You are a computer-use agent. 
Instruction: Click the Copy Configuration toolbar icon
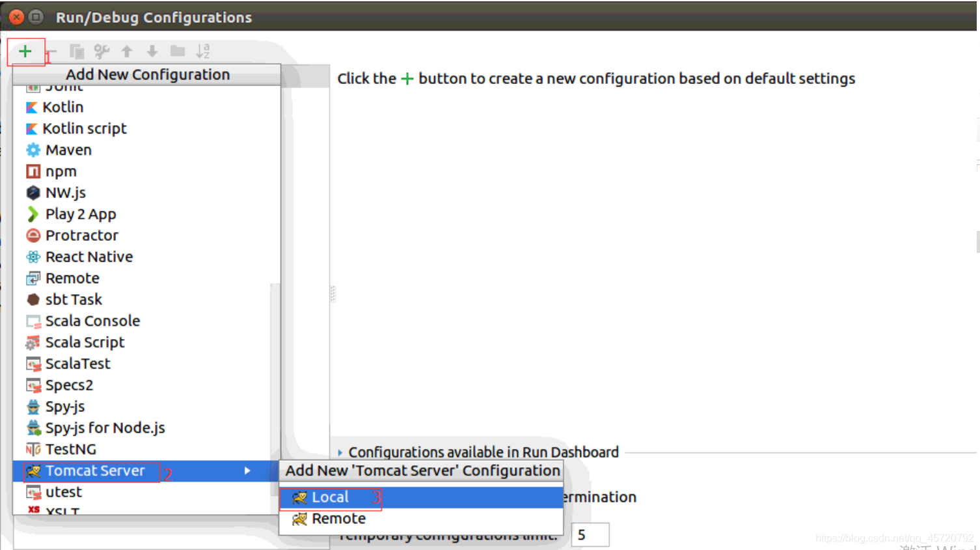[76, 51]
